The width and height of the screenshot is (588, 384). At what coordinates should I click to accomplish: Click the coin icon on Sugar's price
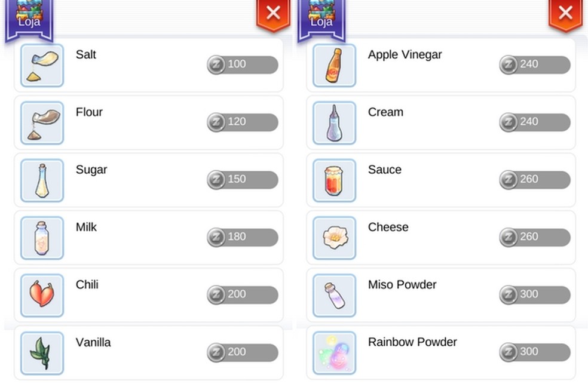[x=217, y=179]
